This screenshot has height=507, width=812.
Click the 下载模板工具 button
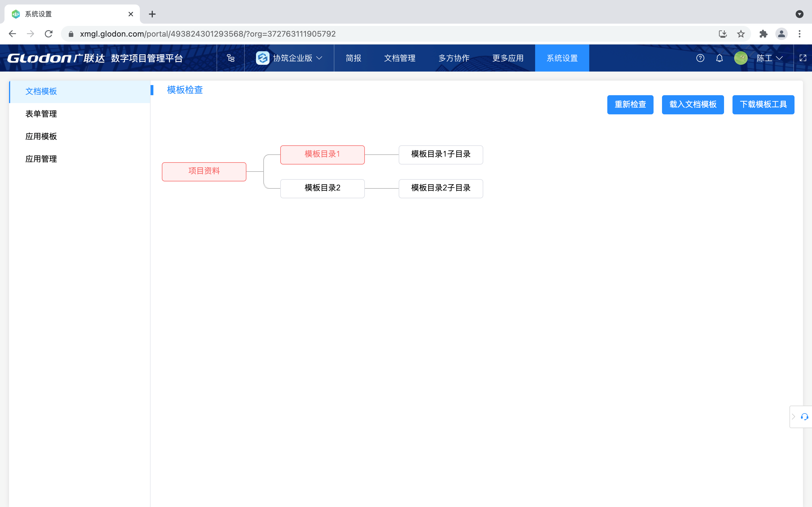point(763,104)
